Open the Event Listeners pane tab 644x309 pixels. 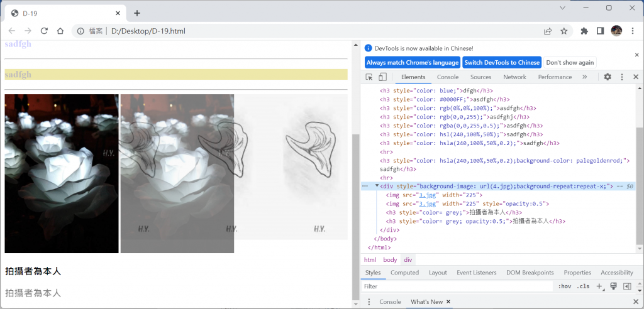click(x=477, y=273)
